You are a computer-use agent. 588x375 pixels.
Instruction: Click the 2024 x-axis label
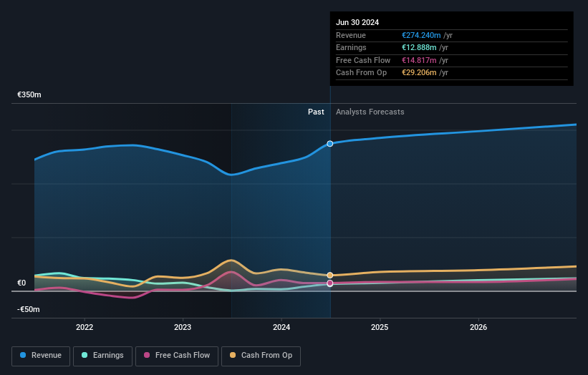pyautogui.click(x=281, y=327)
